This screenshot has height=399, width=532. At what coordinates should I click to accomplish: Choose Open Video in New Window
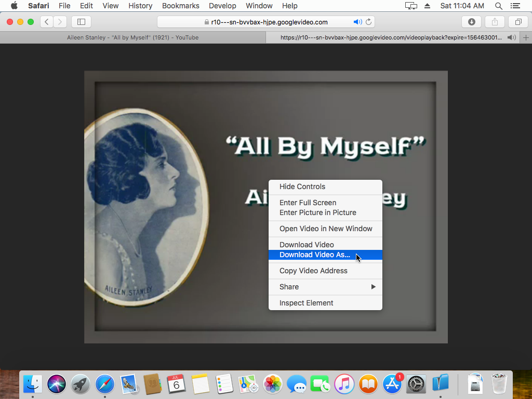pyautogui.click(x=326, y=229)
